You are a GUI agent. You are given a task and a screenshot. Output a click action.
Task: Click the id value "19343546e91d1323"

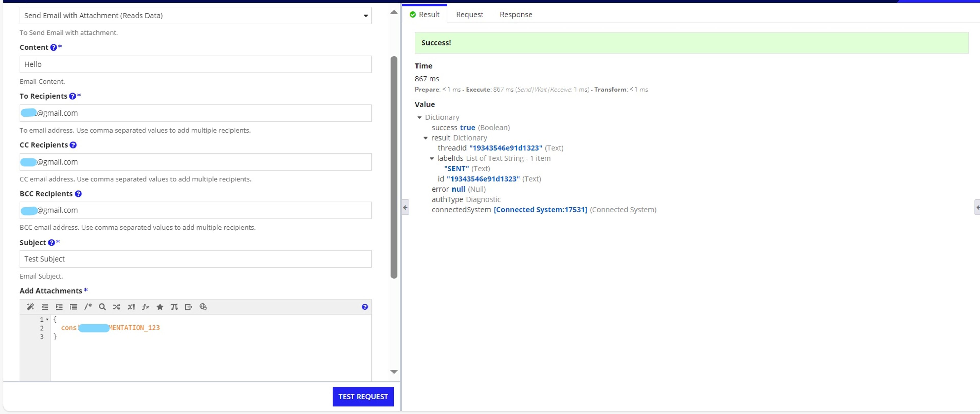click(483, 179)
